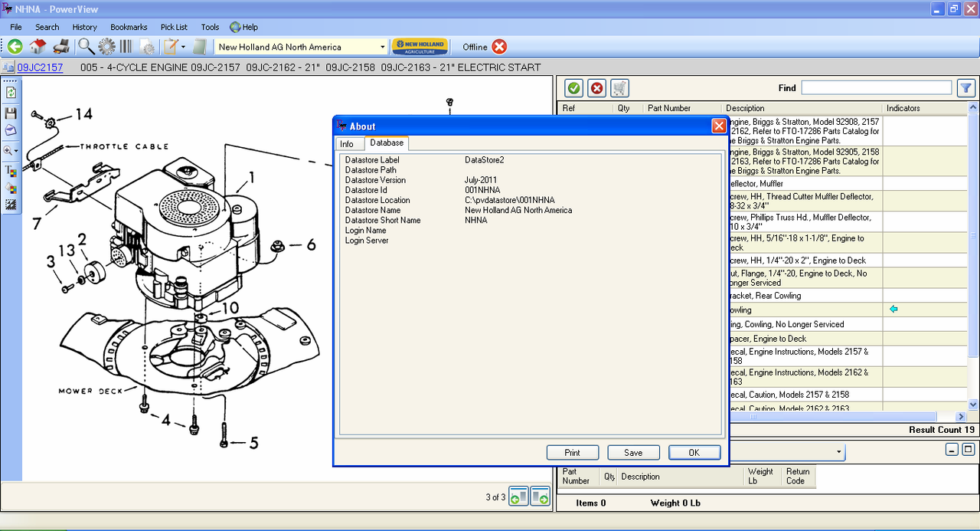Click the Return Code column header
The width and height of the screenshot is (980, 531).
(x=798, y=476)
